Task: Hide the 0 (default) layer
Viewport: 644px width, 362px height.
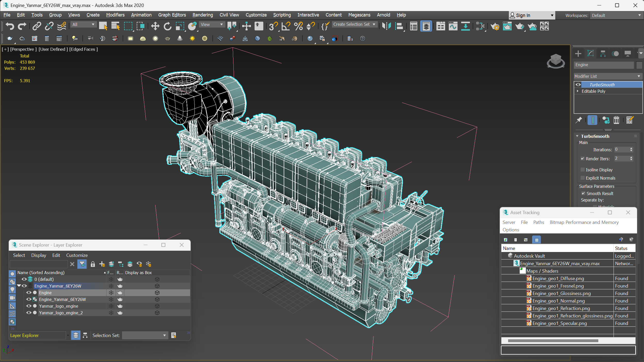Action: 24,279
